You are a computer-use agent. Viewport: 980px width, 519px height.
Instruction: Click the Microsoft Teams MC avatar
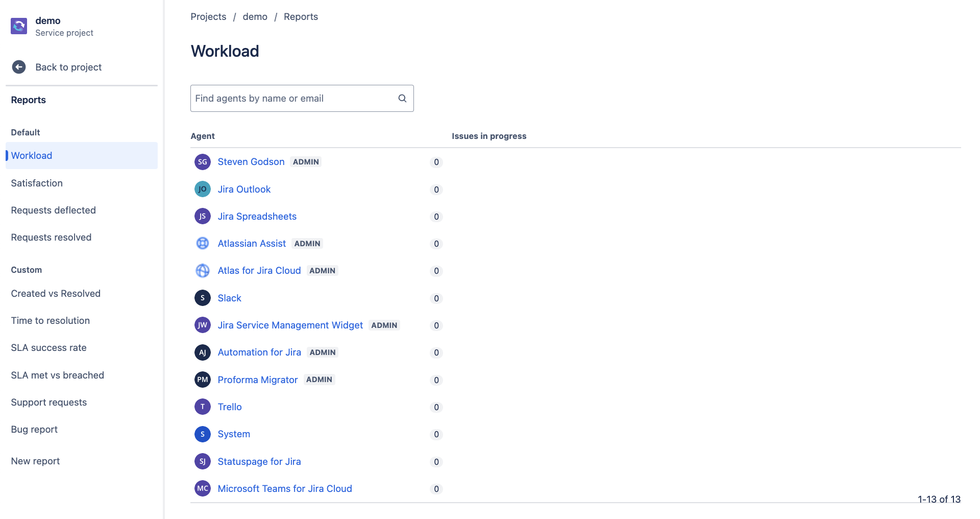point(203,488)
